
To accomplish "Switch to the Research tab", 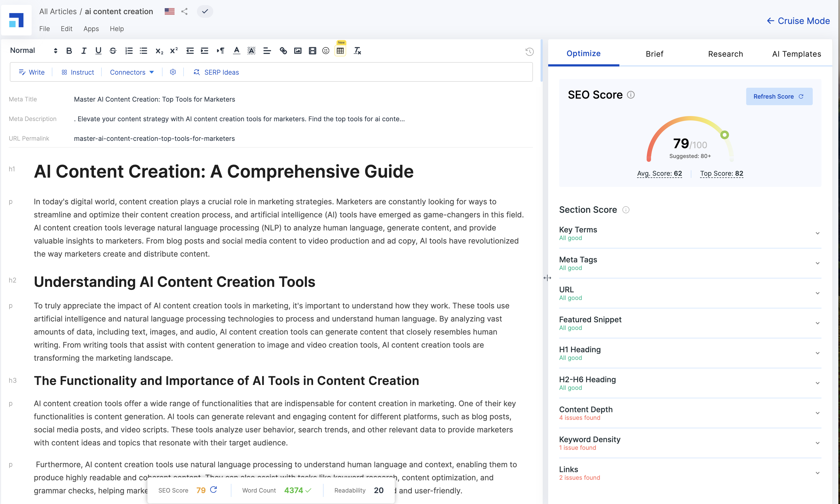I will [x=725, y=54].
